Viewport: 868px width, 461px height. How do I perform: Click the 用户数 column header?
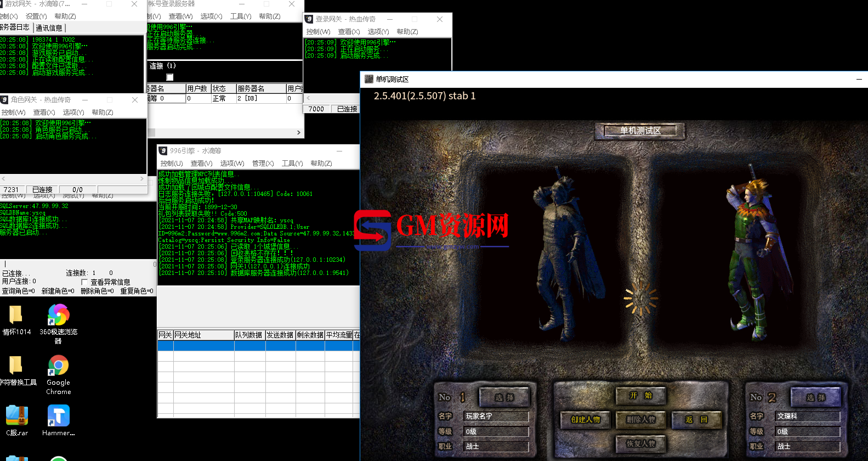pos(198,88)
